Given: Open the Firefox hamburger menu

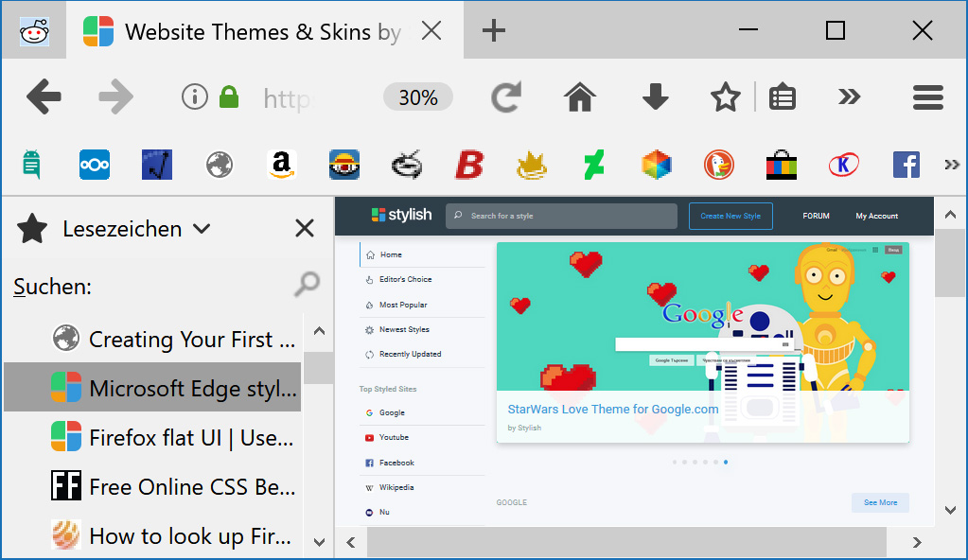Looking at the screenshot, I should tap(927, 96).
